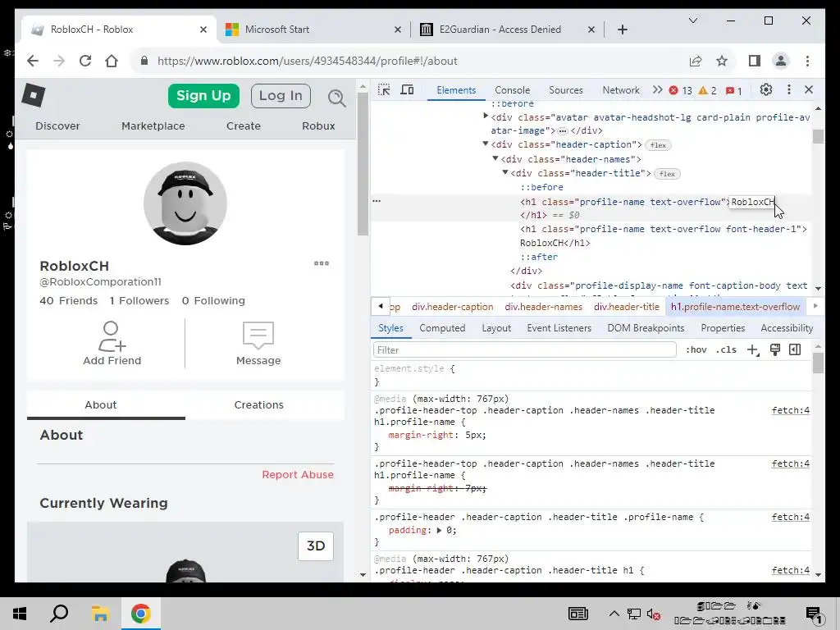Image resolution: width=840 pixels, height=630 pixels.
Task: Toggle the .cls element classes pane
Action: [726, 349]
